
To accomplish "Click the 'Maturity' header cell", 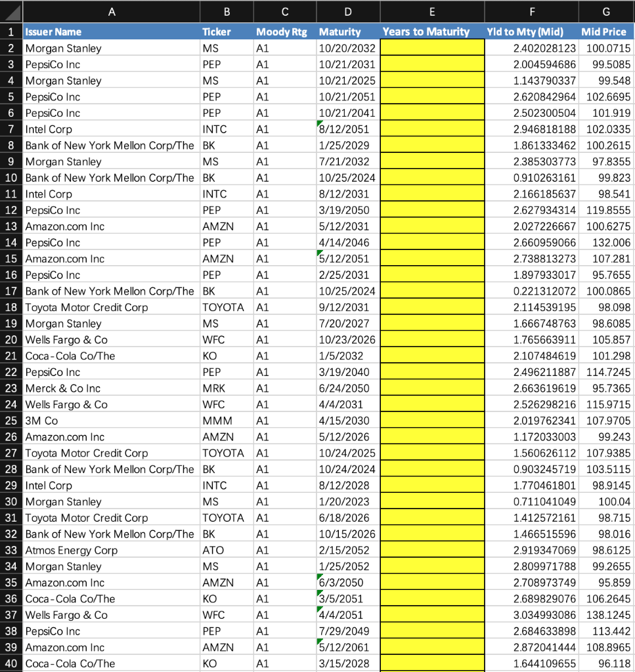I will click(348, 31).
